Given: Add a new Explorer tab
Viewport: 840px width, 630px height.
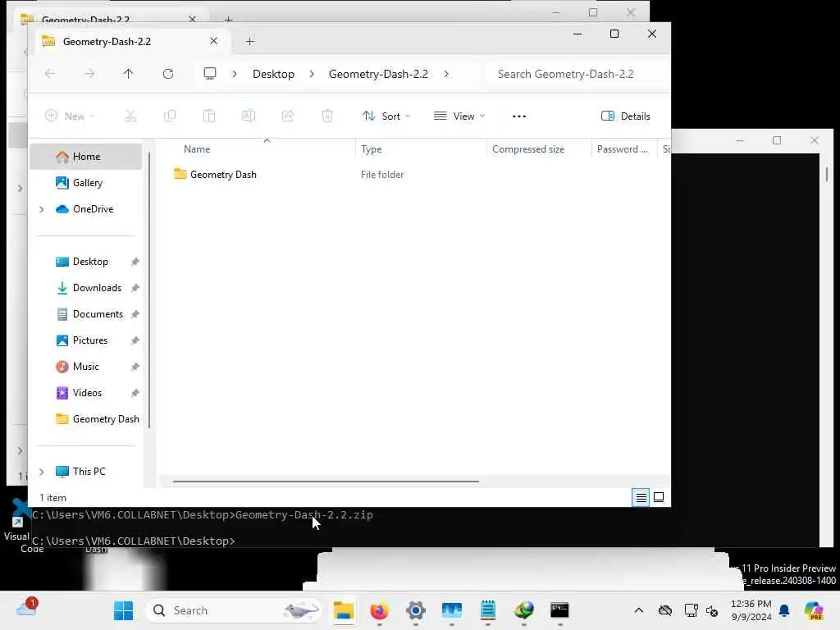Looking at the screenshot, I should 249,41.
